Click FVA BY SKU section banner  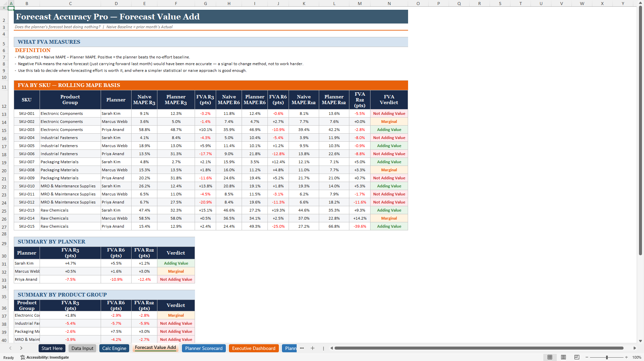tap(211, 85)
